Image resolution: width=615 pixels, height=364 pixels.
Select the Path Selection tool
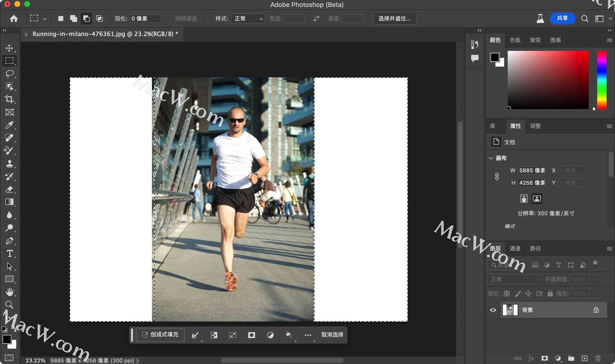tap(9, 266)
